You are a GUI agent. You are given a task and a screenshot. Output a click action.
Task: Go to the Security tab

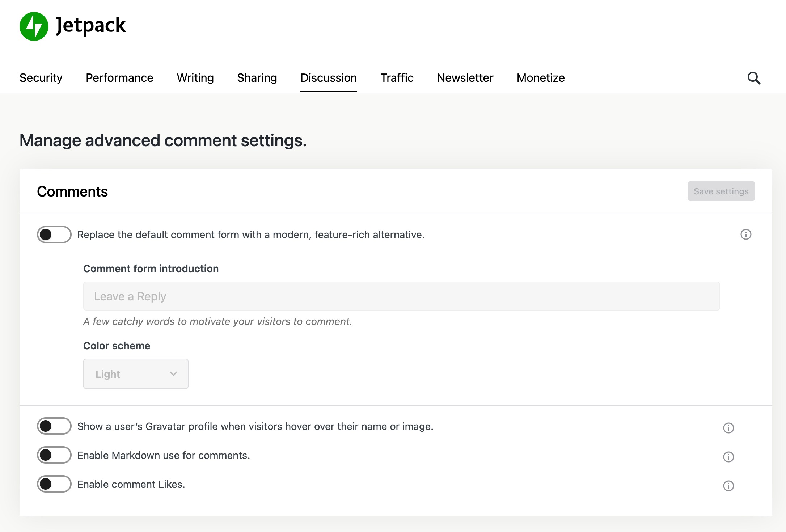pyautogui.click(x=41, y=78)
